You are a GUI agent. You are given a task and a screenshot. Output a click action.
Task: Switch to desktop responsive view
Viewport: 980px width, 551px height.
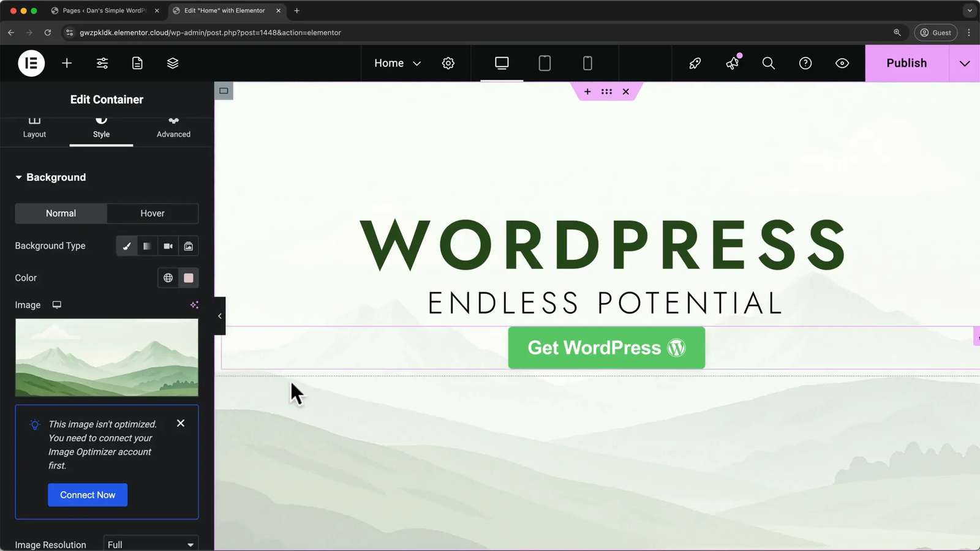502,63
